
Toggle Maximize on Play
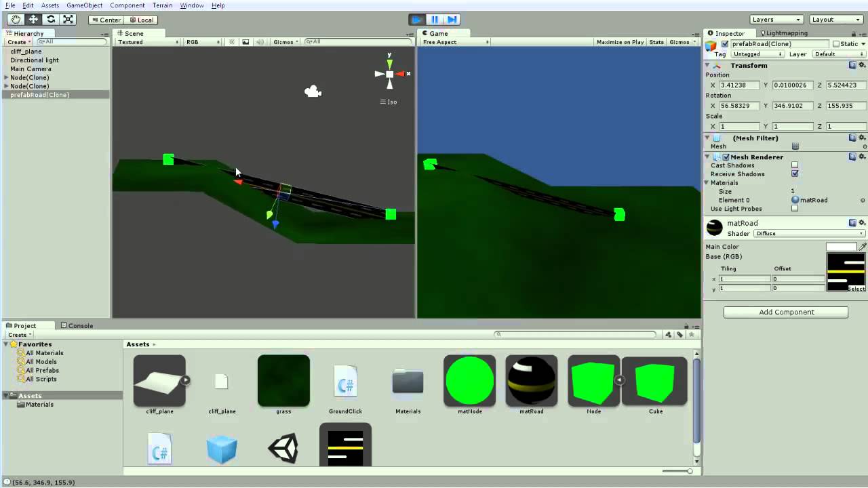click(620, 42)
